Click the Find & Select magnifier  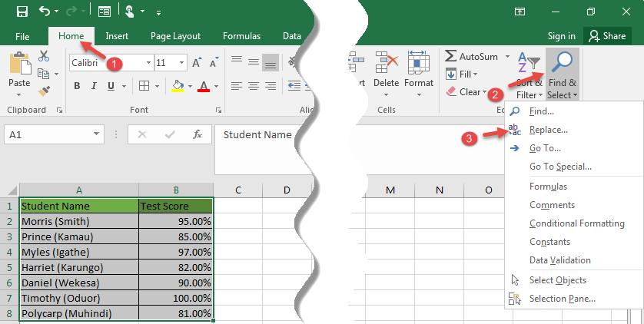[x=562, y=62]
